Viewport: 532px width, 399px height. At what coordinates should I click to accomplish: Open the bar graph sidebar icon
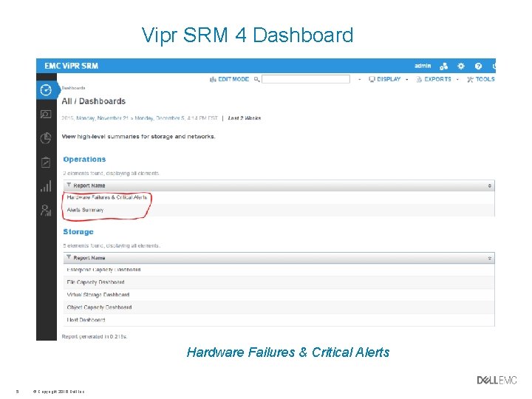click(46, 186)
